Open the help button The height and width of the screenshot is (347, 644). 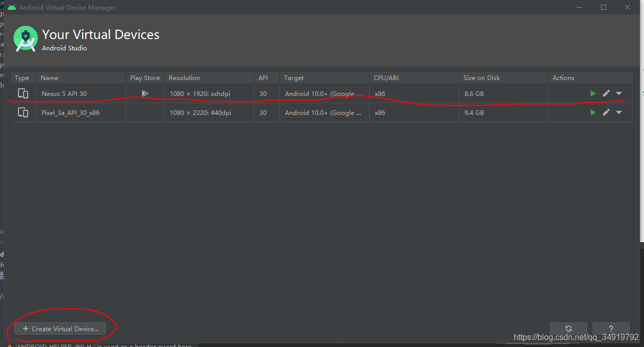[611, 329]
